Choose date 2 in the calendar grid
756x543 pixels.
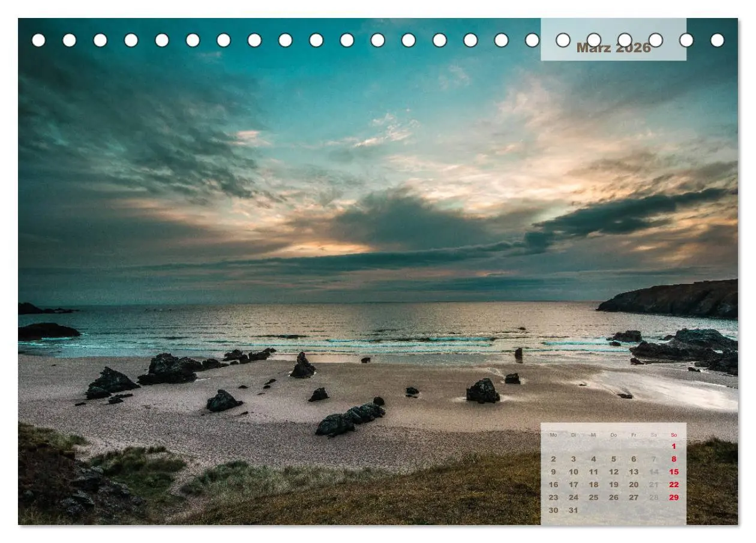[553, 459]
